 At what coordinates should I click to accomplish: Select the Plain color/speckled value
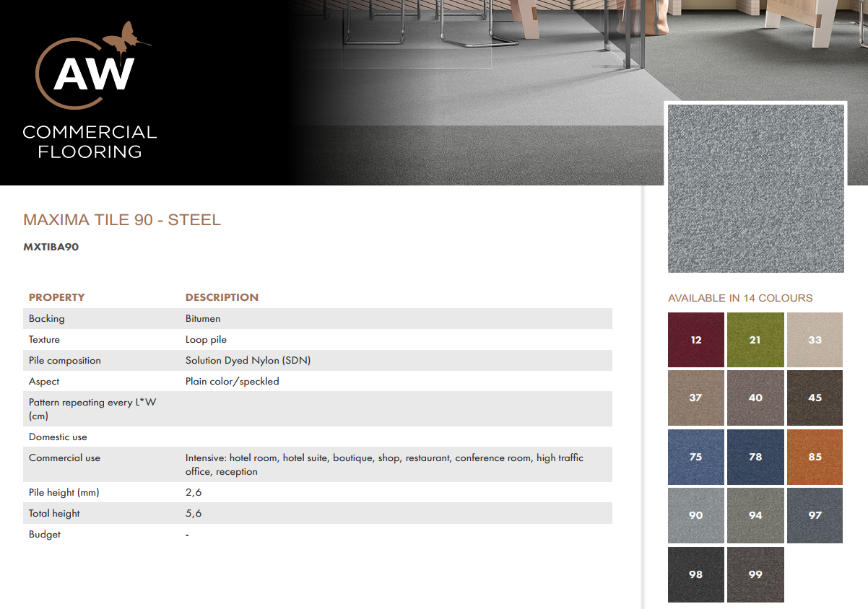232,381
